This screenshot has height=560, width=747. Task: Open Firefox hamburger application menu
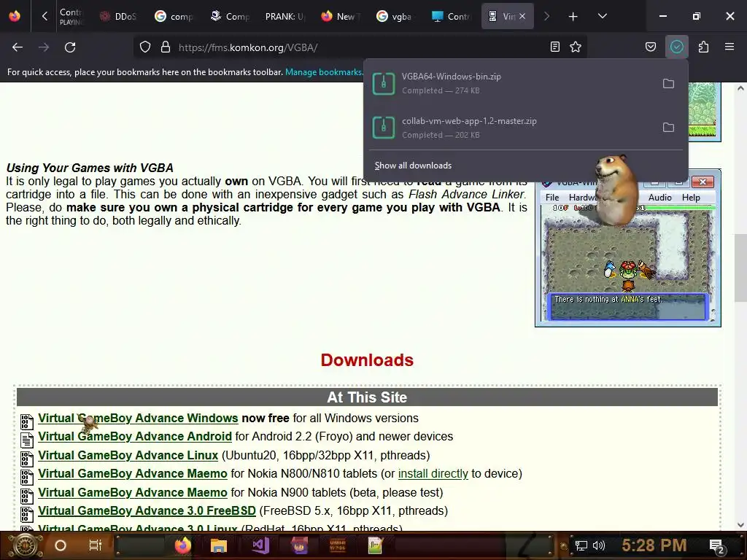tap(729, 47)
